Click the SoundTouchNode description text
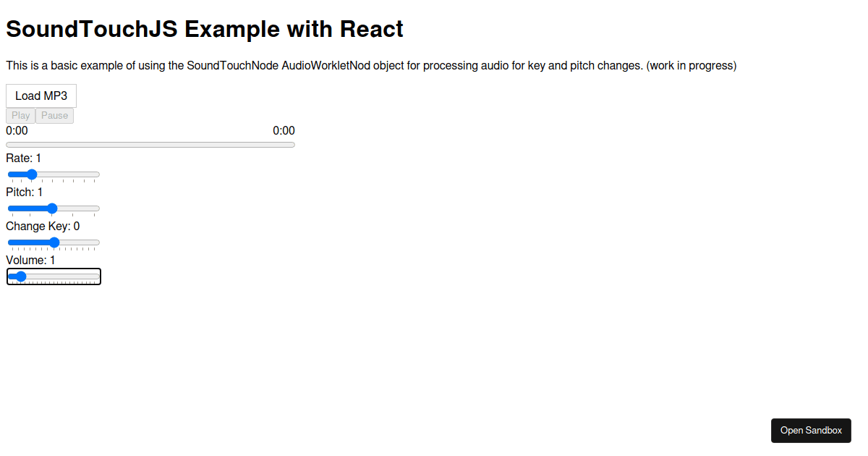868x456 pixels. pos(371,65)
